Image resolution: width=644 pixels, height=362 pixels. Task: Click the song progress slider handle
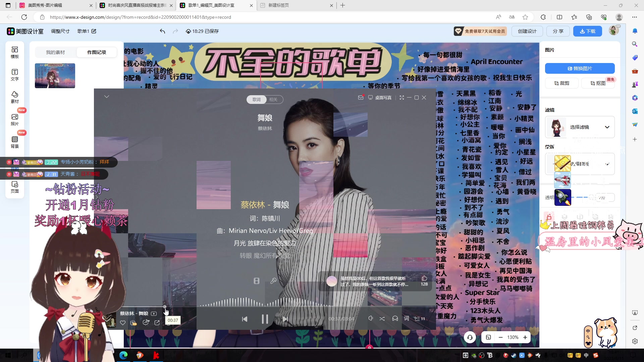[165, 307]
